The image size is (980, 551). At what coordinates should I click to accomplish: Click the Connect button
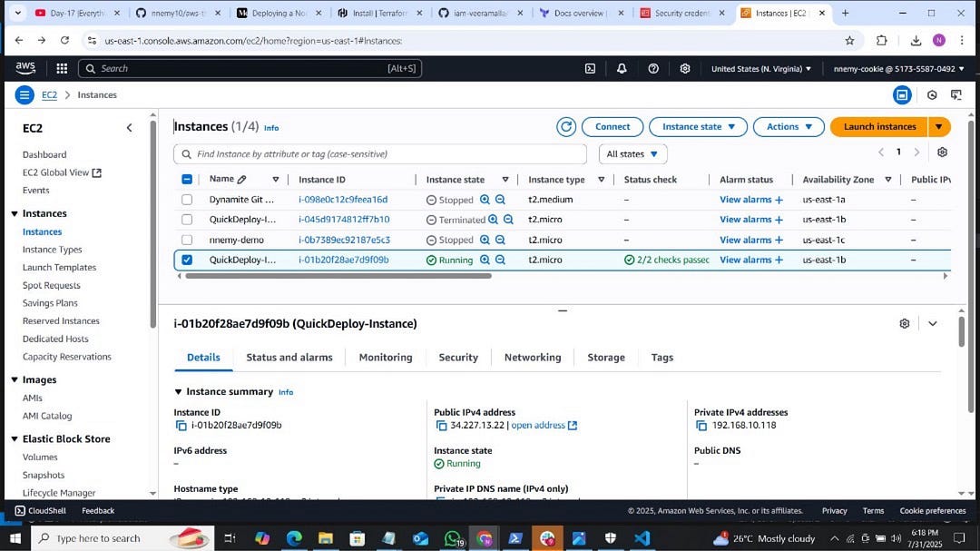(x=612, y=126)
